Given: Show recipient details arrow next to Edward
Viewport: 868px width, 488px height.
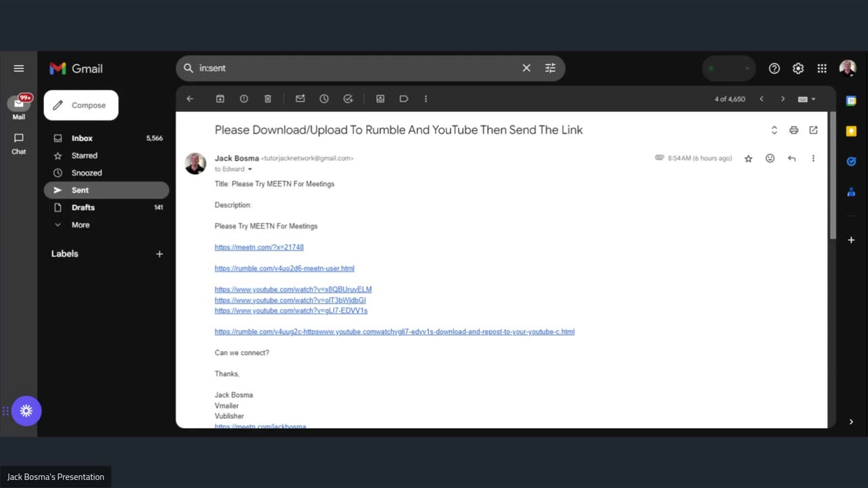Looking at the screenshot, I should [250, 169].
